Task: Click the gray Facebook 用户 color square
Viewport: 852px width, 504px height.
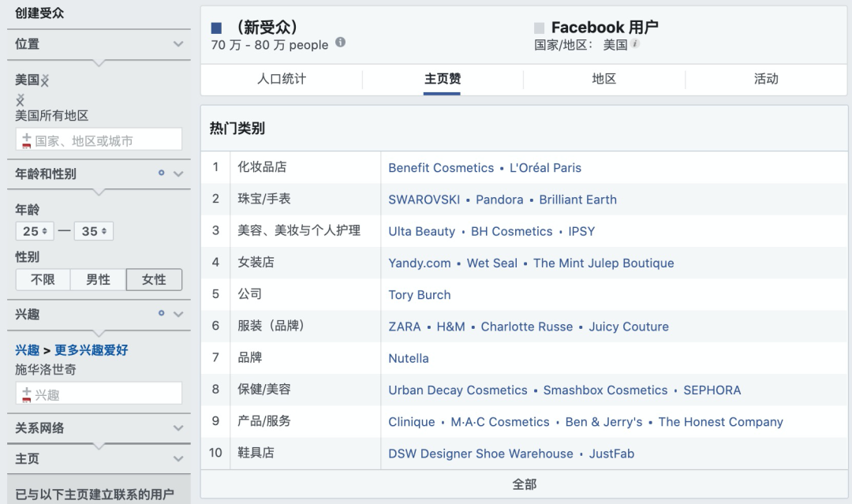Action: 539,28
